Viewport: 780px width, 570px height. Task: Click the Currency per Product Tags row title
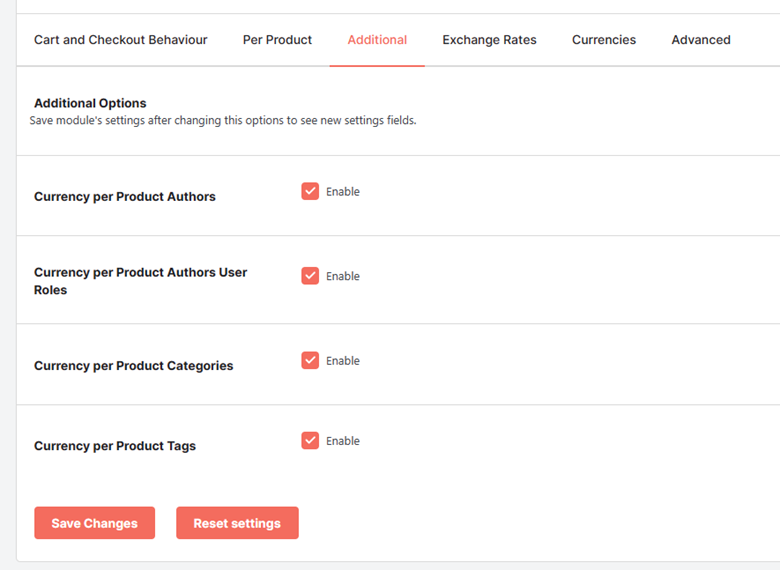pyautogui.click(x=115, y=446)
